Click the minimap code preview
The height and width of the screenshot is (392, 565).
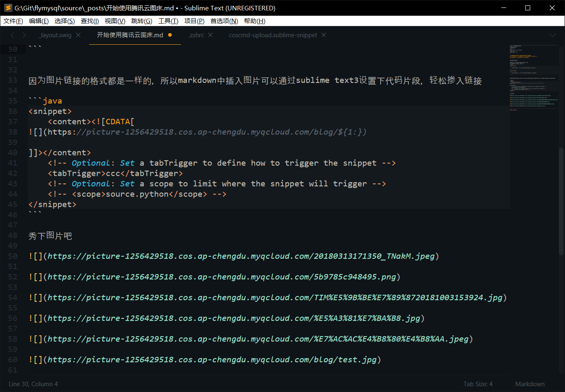coord(532,79)
